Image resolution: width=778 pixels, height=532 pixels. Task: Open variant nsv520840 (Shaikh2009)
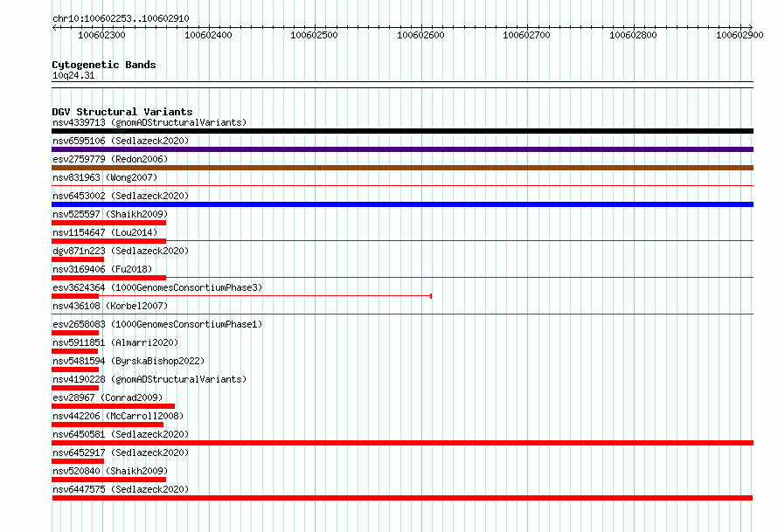coord(110,471)
